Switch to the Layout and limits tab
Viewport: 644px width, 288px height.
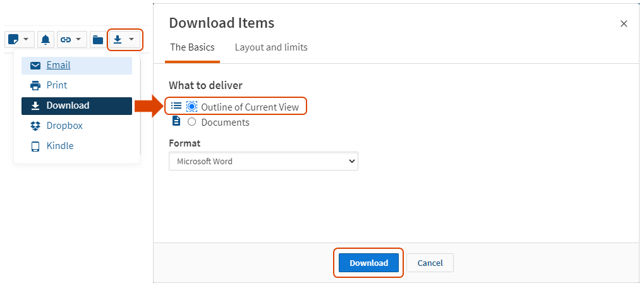pos(271,47)
